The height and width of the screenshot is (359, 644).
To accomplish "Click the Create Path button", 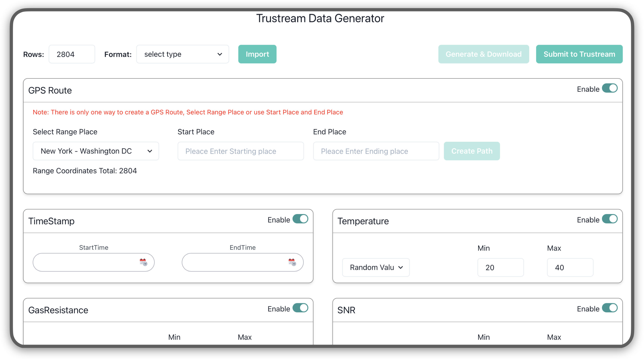I will click(x=472, y=151).
